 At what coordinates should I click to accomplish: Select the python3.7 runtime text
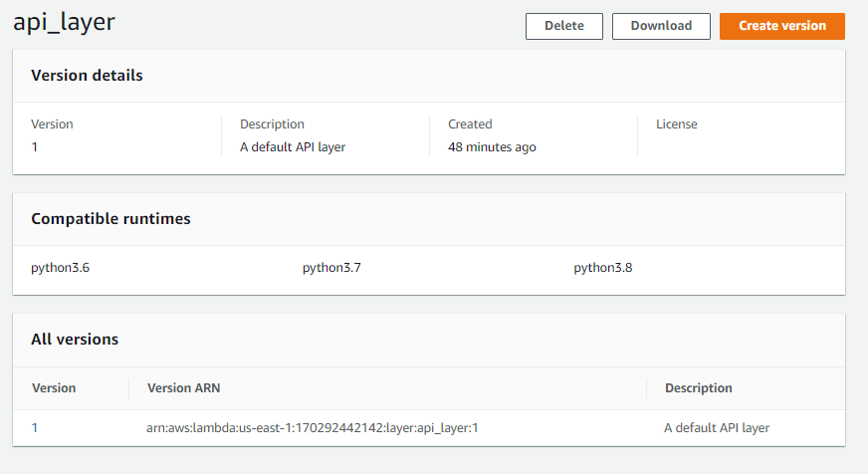[x=331, y=268]
